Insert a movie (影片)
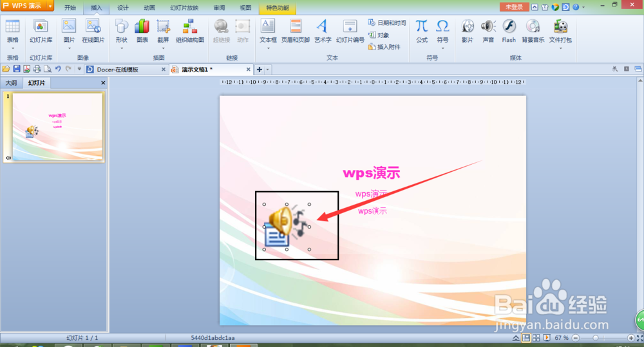Image resolution: width=644 pixels, height=347 pixels. click(468, 31)
